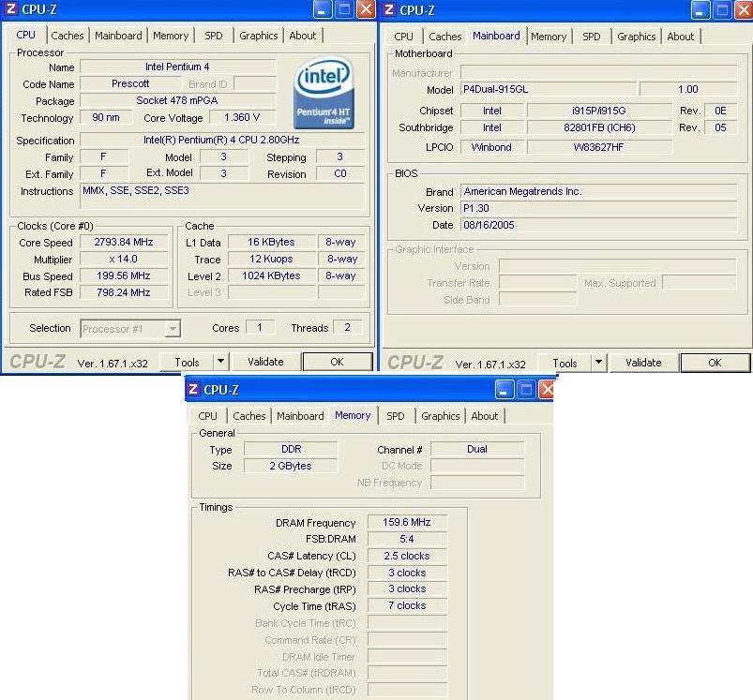
Task: Expand Tools dropdown arrow in CPU window
Action: tap(221, 362)
